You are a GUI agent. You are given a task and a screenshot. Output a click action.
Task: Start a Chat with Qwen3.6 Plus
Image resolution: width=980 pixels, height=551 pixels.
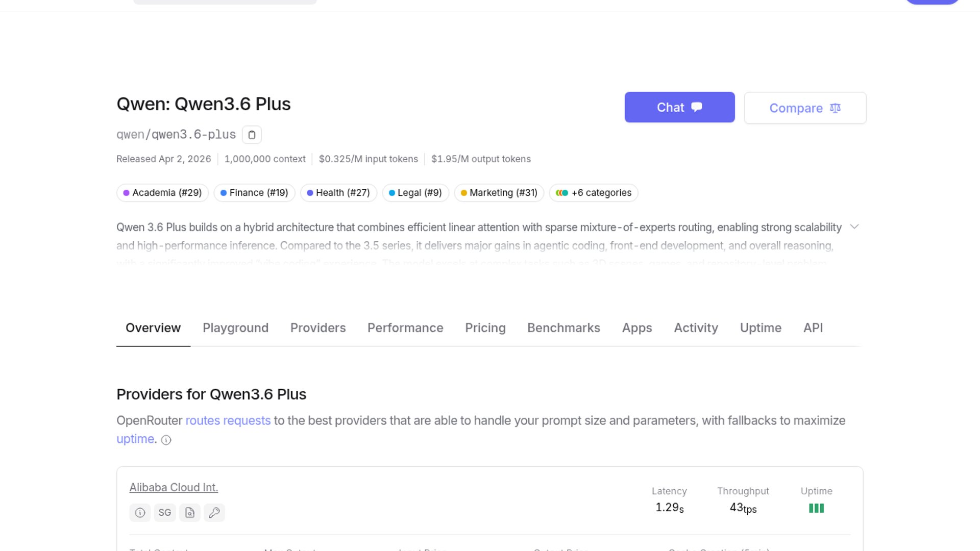click(x=679, y=107)
